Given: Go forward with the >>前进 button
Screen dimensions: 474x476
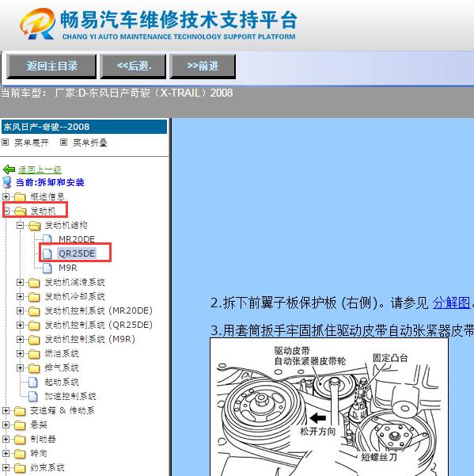Looking at the screenshot, I should coord(203,67).
